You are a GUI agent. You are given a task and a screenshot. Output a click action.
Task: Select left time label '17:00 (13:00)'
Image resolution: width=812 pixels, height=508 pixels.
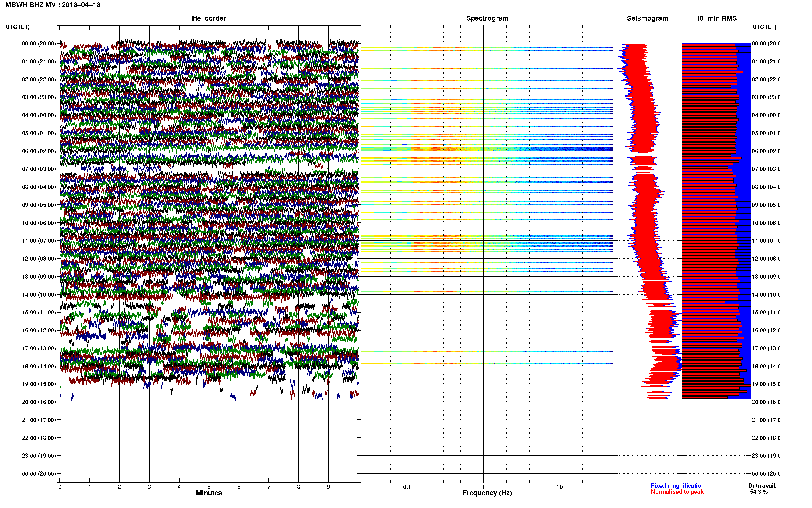pyautogui.click(x=39, y=348)
